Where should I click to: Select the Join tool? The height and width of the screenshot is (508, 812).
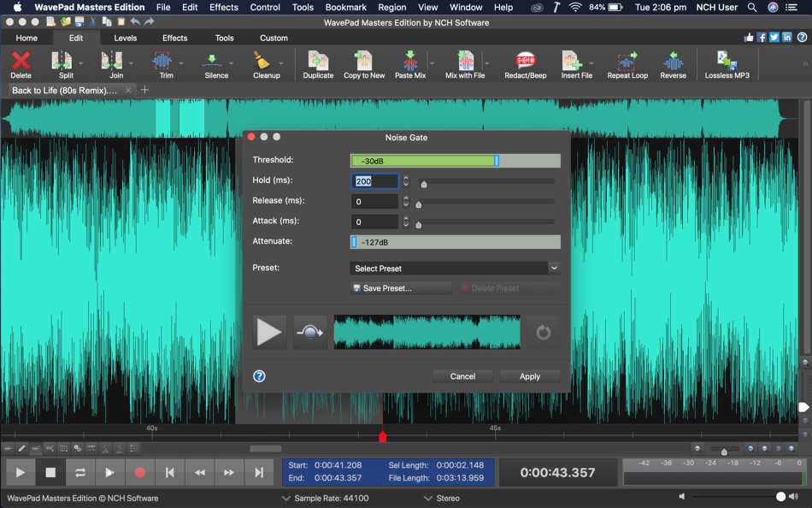[x=112, y=62]
